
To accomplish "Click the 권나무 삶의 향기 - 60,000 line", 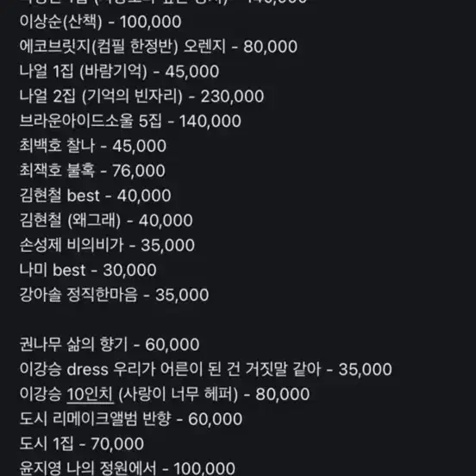I will click(x=110, y=345).
